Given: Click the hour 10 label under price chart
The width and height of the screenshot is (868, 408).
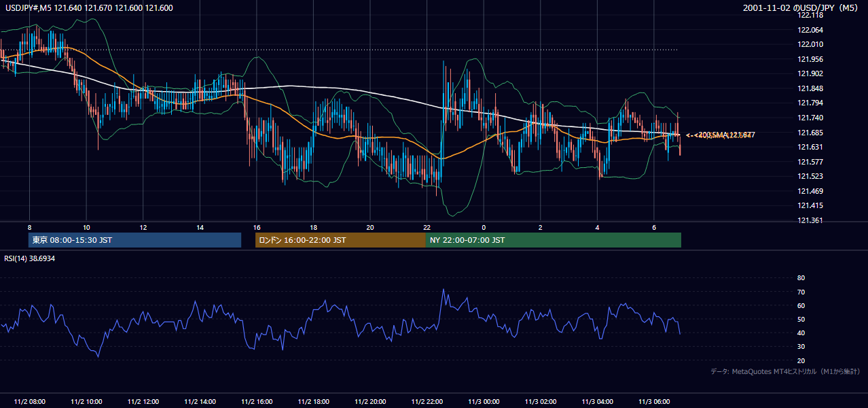Looking at the screenshot, I should pos(86,227).
